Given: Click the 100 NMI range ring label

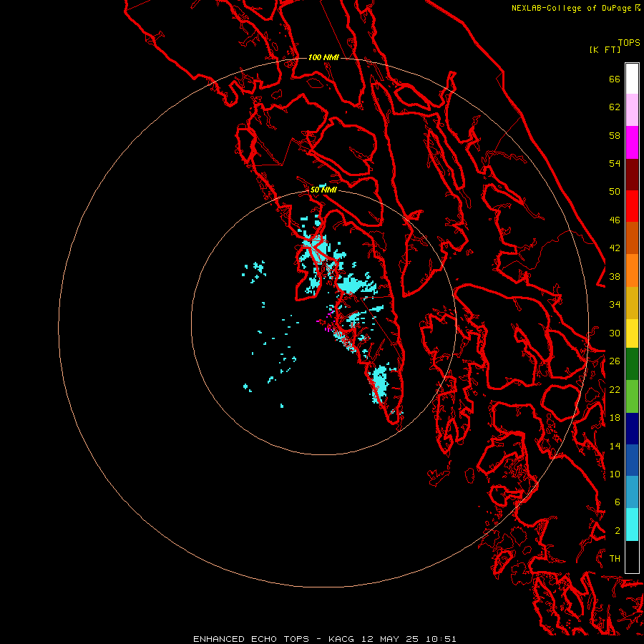Looking at the screenshot, I should (x=323, y=57).
